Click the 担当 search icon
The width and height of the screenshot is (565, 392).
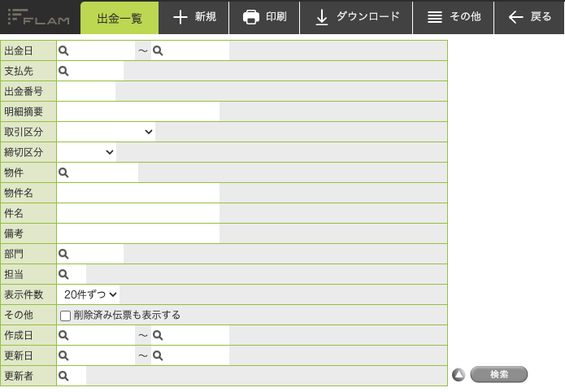click(x=63, y=274)
